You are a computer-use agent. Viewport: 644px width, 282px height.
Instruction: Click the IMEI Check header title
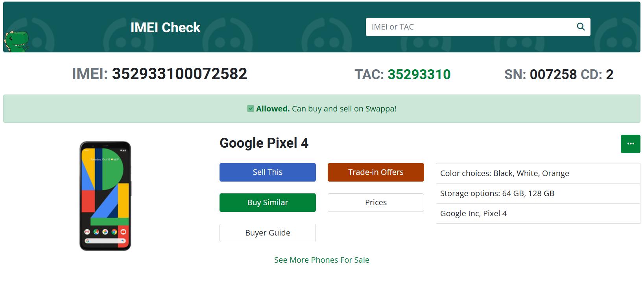165,27
